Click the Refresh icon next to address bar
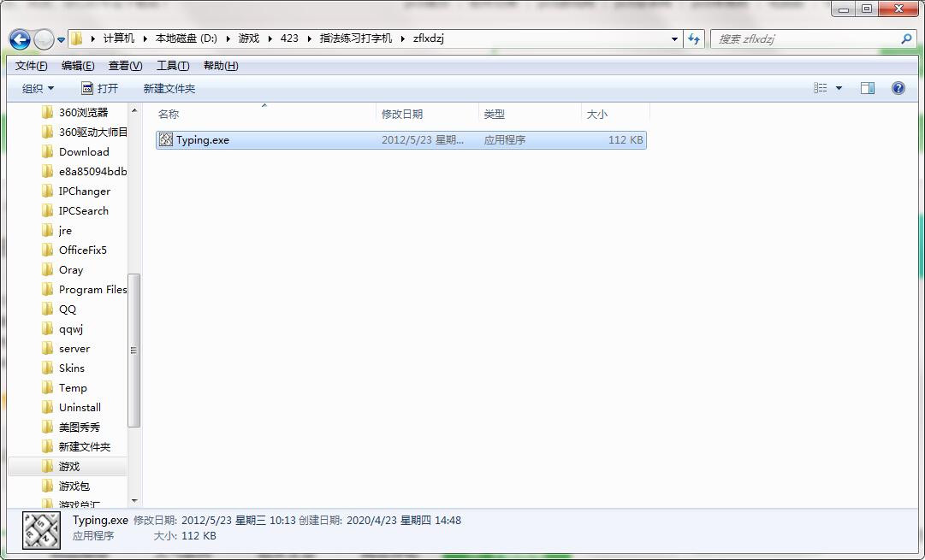This screenshot has height=560, width=925. (x=694, y=38)
